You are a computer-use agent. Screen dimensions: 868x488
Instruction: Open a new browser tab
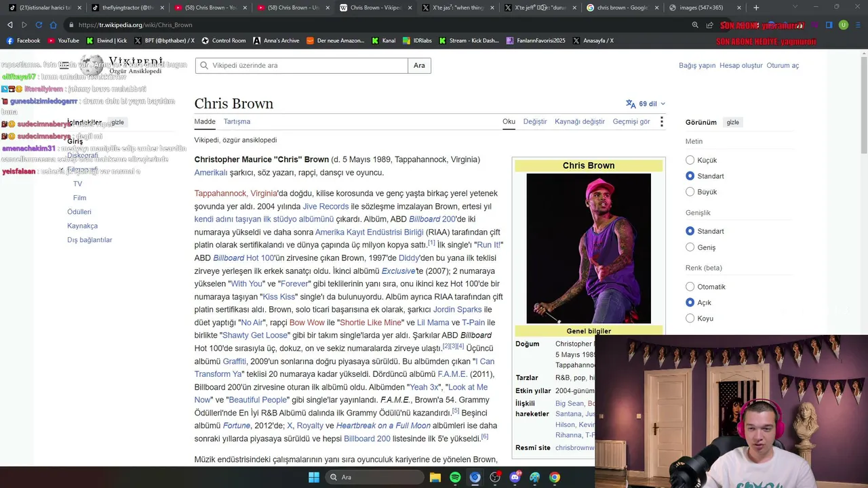[756, 7]
